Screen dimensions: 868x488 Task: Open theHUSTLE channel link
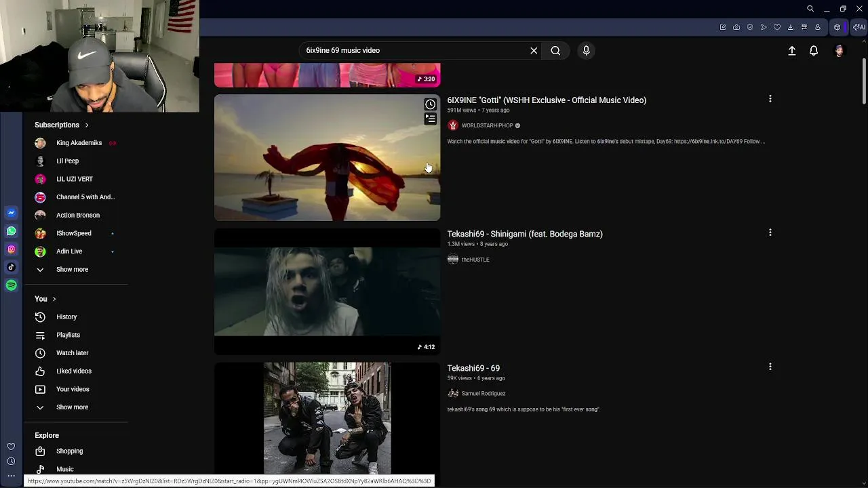[475, 260]
